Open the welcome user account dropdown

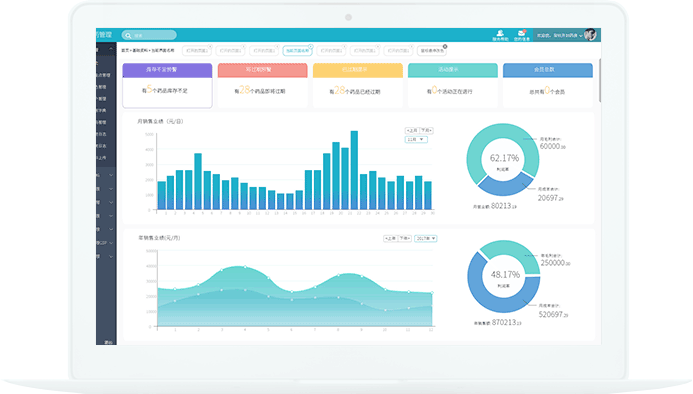(559, 35)
